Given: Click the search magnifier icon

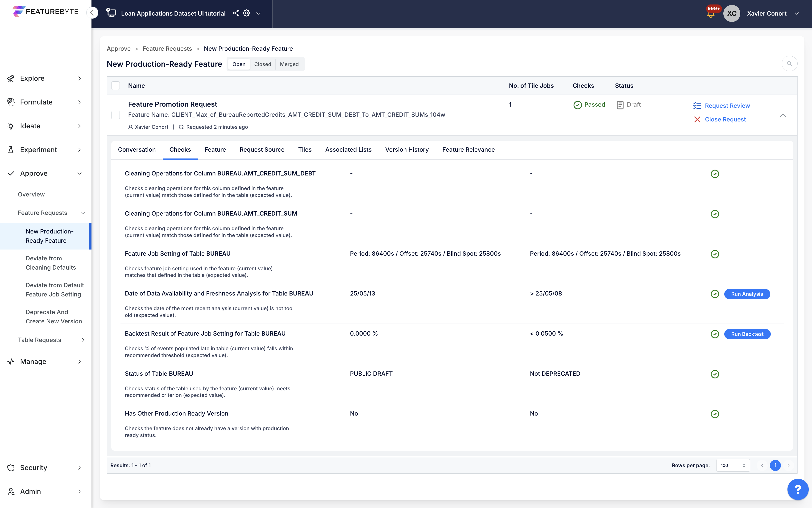Looking at the screenshot, I should [790, 63].
